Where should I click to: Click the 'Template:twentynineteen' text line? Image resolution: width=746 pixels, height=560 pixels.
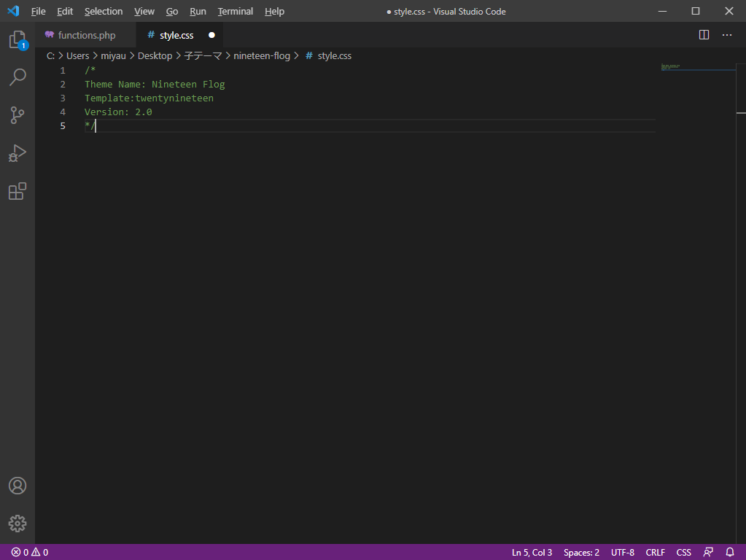pos(149,98)
